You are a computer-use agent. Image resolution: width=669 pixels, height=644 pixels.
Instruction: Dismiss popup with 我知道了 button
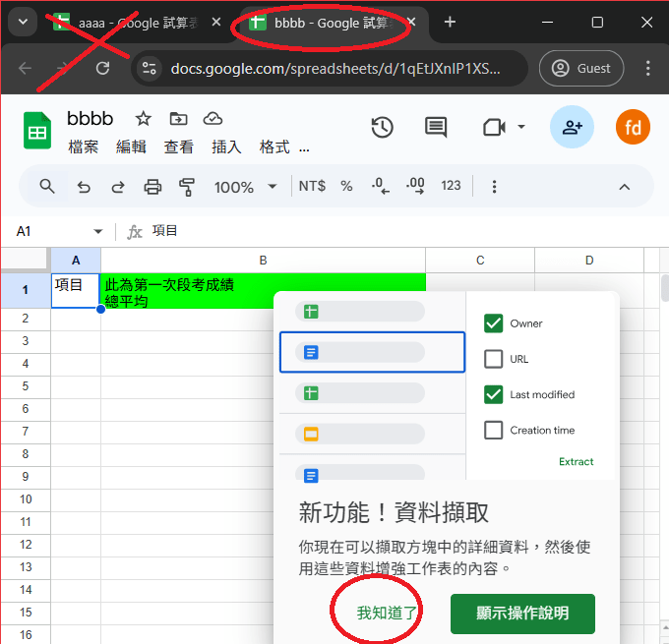coord(388,613)
